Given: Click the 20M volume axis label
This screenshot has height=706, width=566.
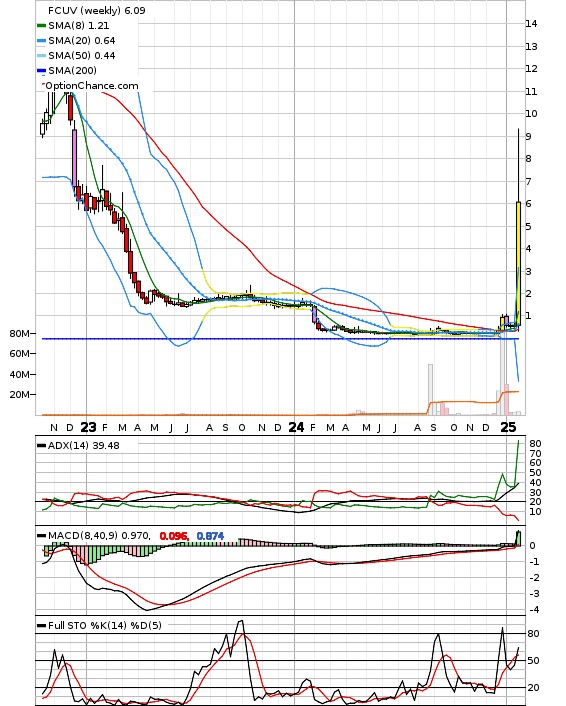Looking at the screenshot, I should tap(20, 394).
